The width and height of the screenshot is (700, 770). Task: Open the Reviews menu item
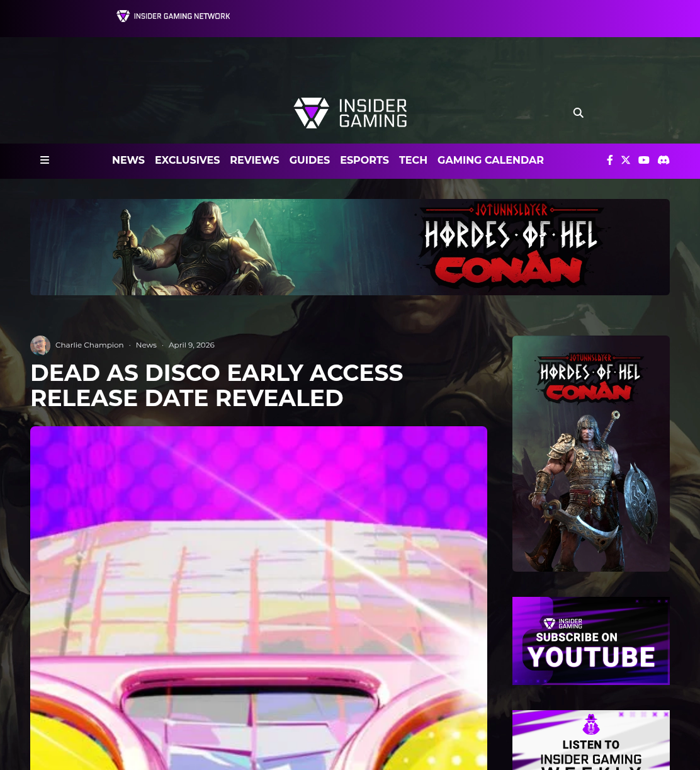[x=254, y=161]
